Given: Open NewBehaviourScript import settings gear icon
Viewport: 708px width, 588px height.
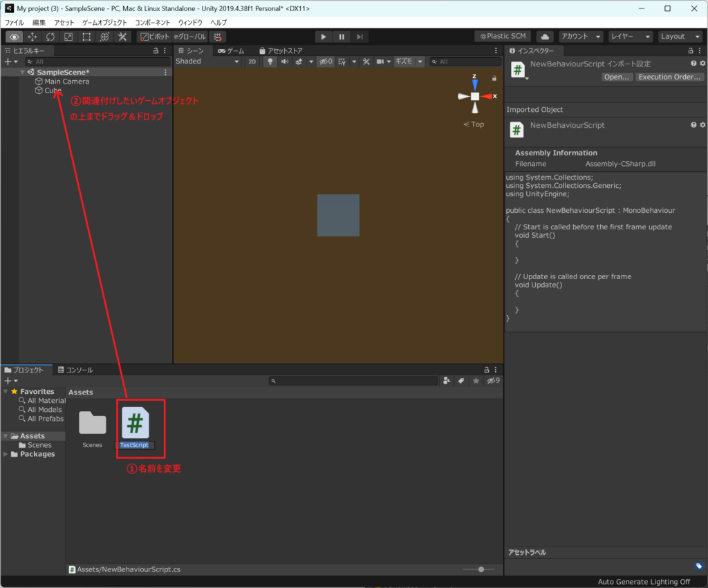Looking at the screenshot, I should [x=702, y=64].
